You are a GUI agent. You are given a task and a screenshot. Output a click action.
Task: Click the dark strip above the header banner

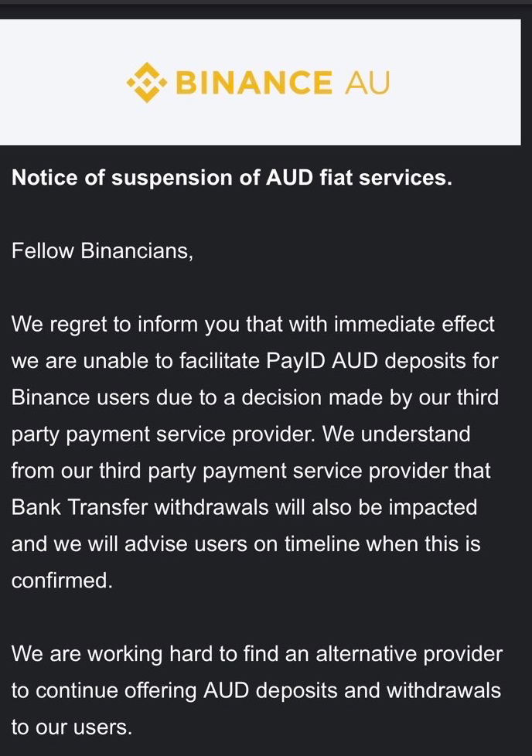(x=266, y=12)
